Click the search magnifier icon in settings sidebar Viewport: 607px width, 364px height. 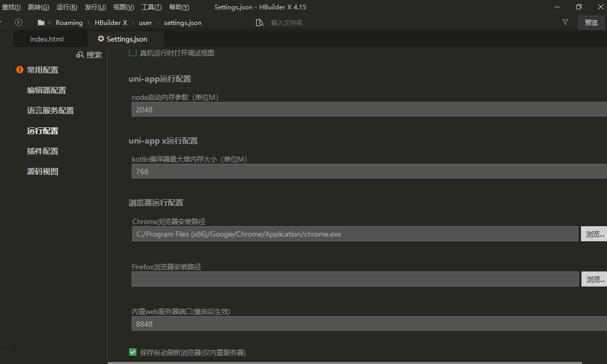80,55
